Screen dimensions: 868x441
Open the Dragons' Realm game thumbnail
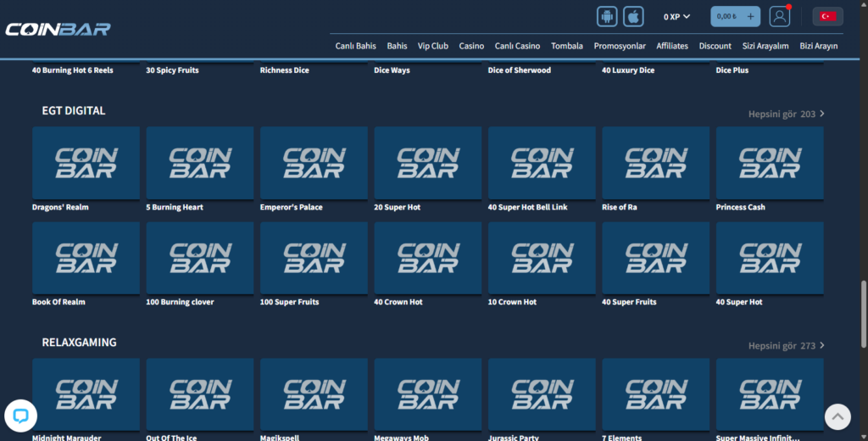86,163
